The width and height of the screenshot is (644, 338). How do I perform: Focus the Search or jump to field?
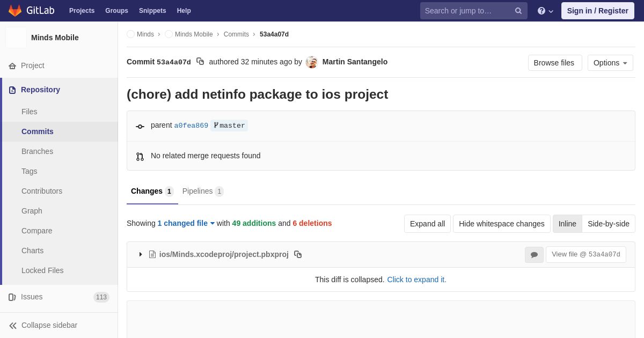point(466,11)
